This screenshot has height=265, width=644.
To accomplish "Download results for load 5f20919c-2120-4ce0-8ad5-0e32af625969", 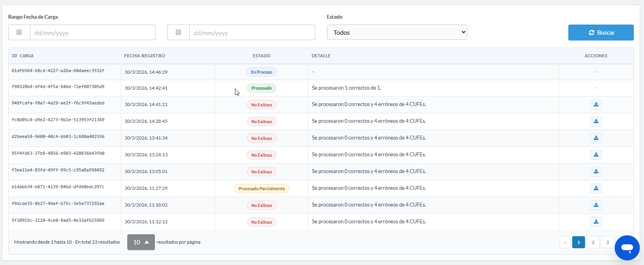I will (x=596, y=222).
